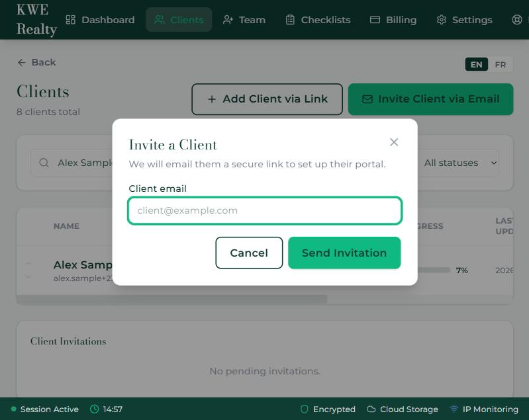The width and height of the screenshot is (529, 420).
Task: Click the Dashboard grid icon
Action: point(70,20)
